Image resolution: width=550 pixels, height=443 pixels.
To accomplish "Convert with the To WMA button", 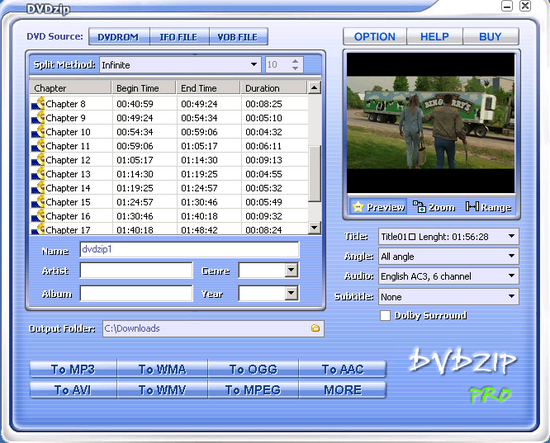I will [162, 369].
